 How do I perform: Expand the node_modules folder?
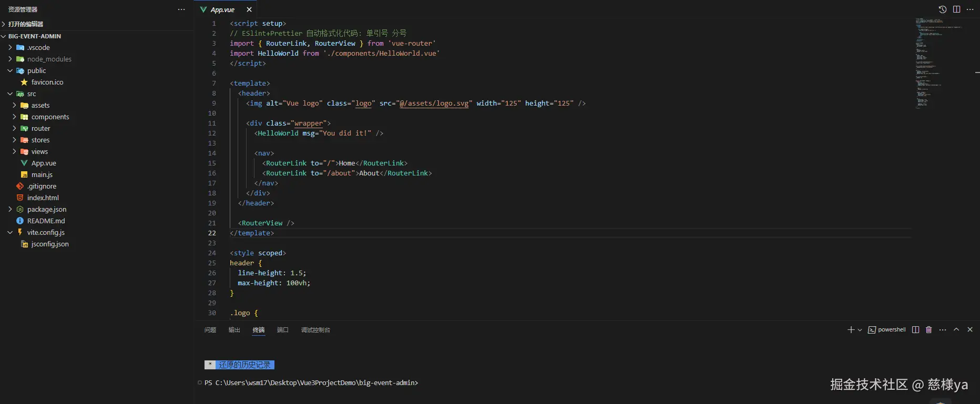(97, 59)
